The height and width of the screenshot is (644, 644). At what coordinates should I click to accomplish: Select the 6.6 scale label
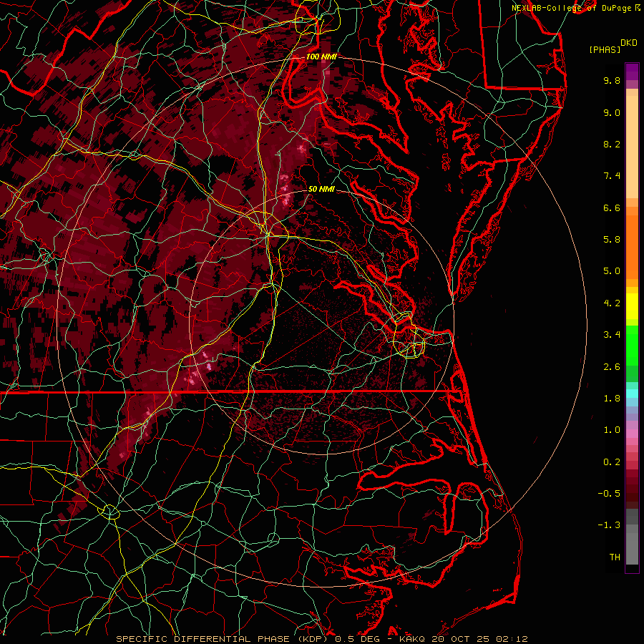(x=612, y=208)
